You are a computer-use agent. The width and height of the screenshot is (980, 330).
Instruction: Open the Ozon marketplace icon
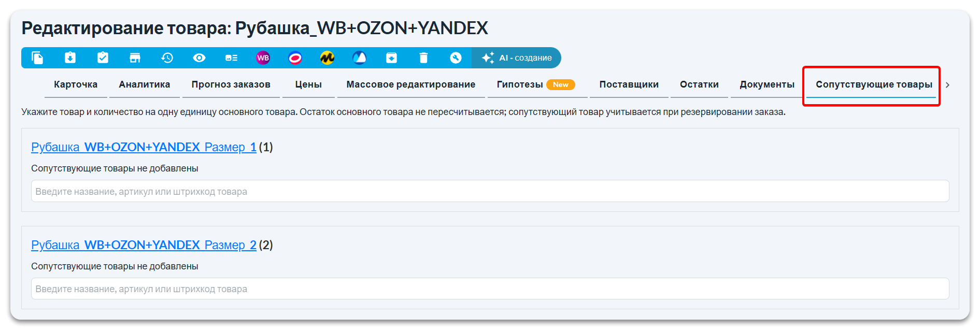click(x=295, y=58)
